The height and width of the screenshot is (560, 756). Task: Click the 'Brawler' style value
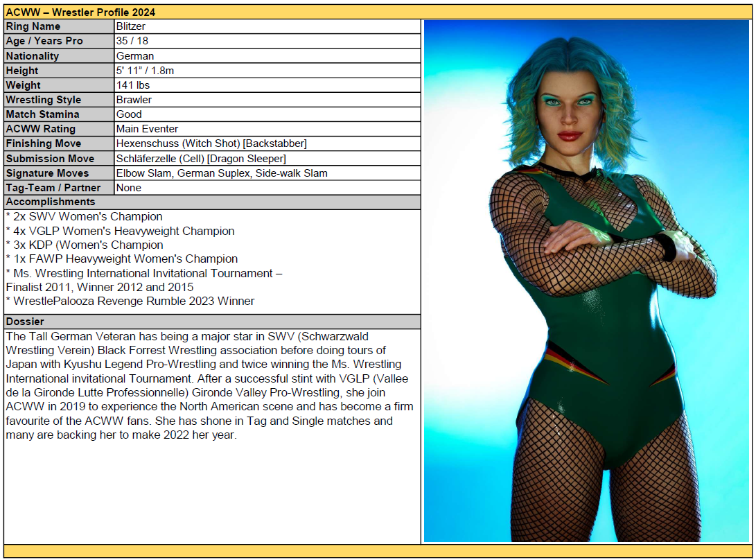point(134,100)
